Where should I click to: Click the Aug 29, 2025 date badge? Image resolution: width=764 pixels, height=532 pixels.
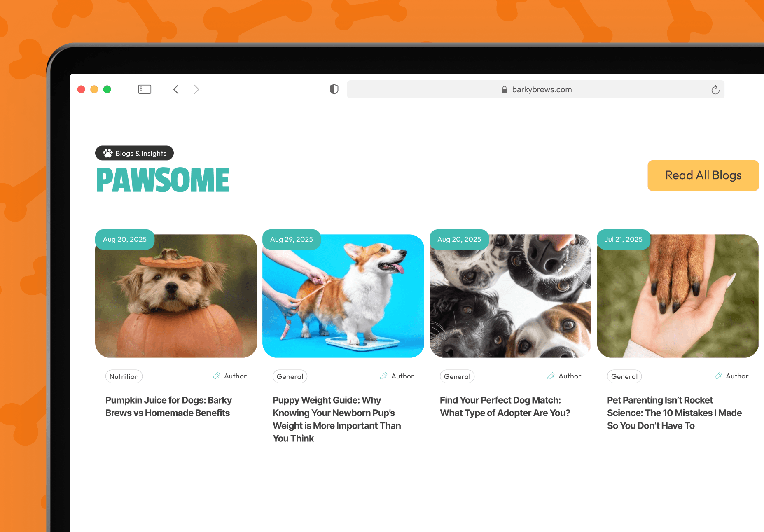pos(292,239)
